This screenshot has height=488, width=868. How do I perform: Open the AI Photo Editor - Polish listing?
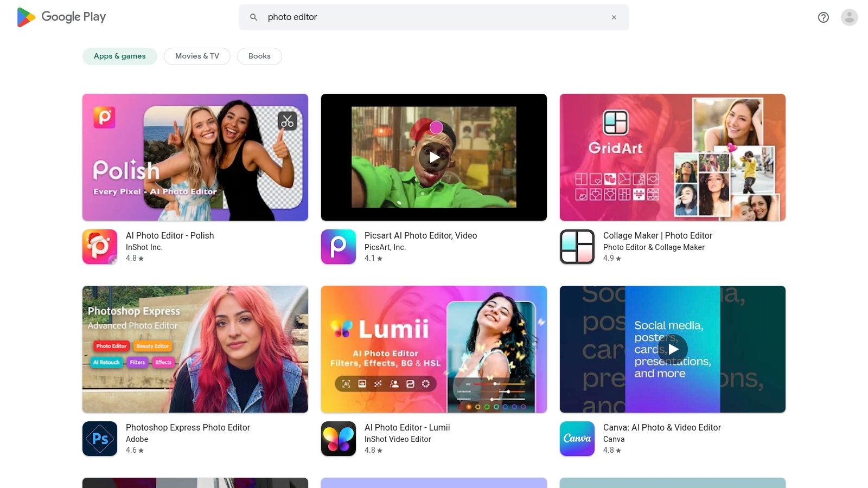tap(169, 235)
